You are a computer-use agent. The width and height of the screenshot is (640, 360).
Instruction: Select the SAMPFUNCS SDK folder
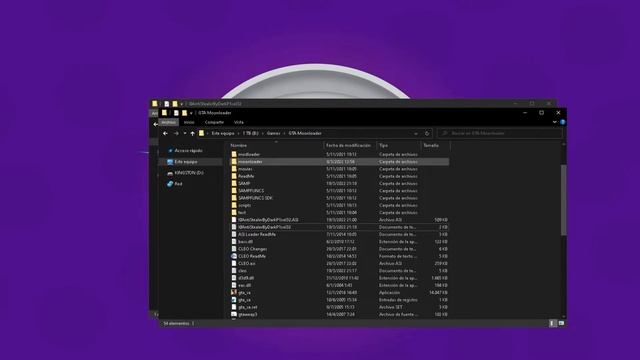tap(340, 198)
